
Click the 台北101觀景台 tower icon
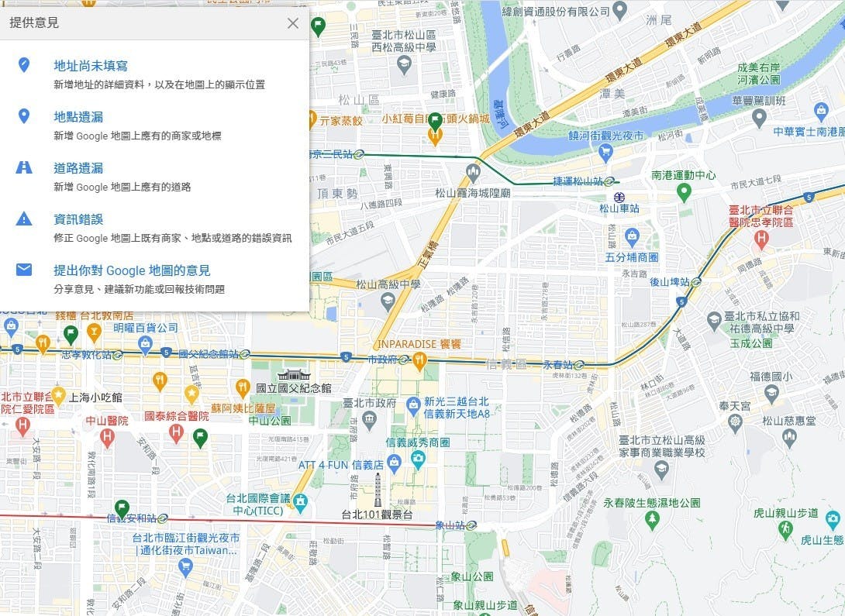coord(378,490)
